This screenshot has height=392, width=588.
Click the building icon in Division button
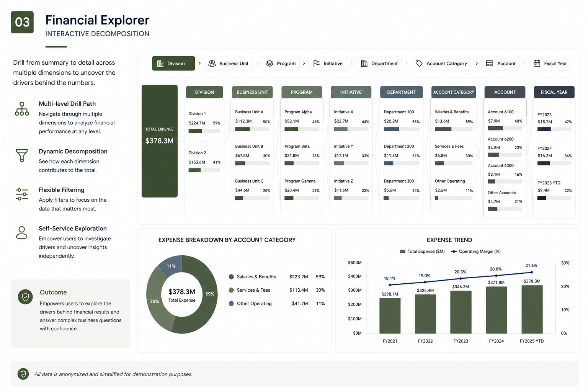pyautogui.click(x=160, y=64)
